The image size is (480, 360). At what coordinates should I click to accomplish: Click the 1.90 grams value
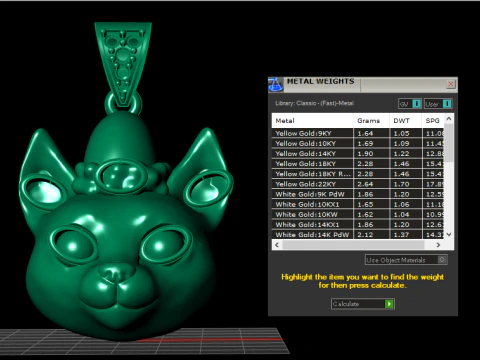point(365,154)
